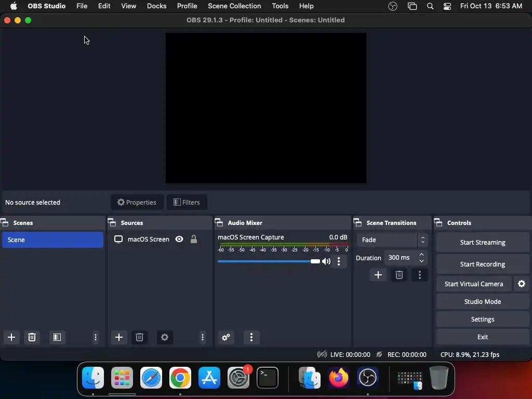Click the Exit button
532x399 pixels.
point(483,337)
